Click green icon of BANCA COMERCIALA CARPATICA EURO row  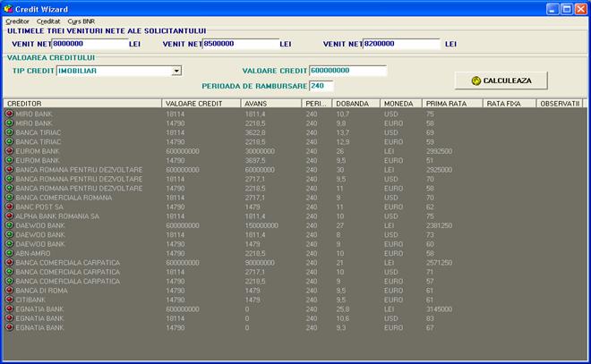(x=10, y=281)
